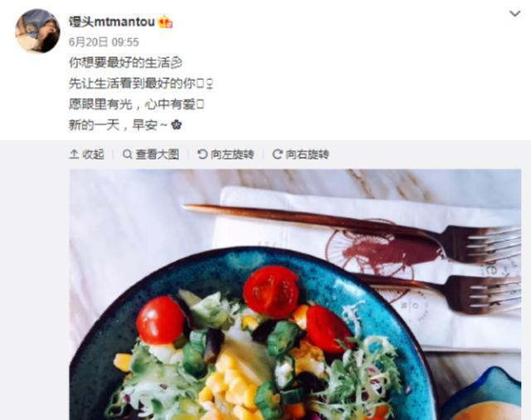
Task: Open the 6月20日 09:55 timestamp link
Action: [104, 42]
